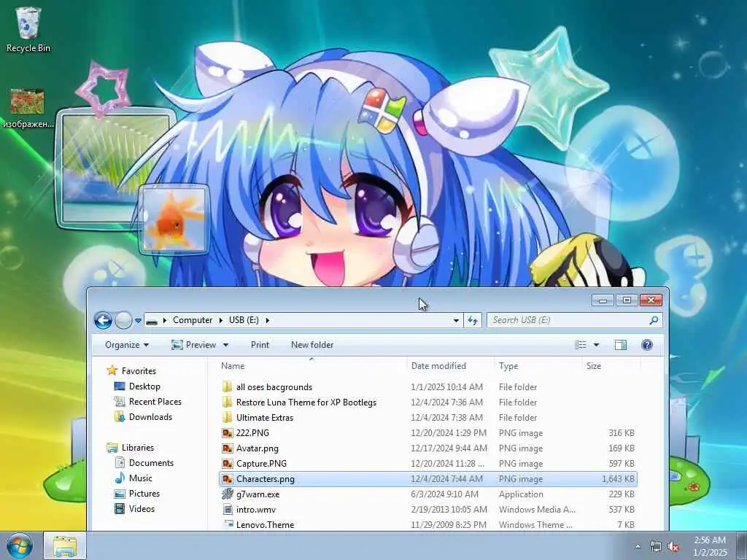Select the Characters.png file

[x=427, y=478]
